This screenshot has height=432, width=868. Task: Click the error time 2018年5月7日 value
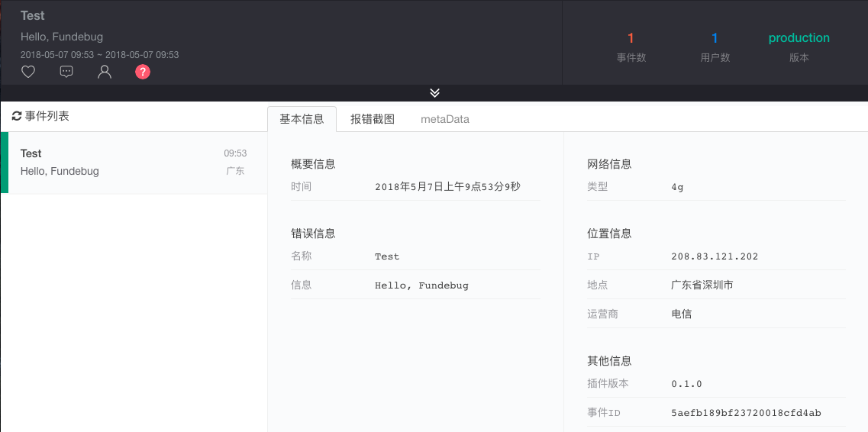click(x=447, y=186)
